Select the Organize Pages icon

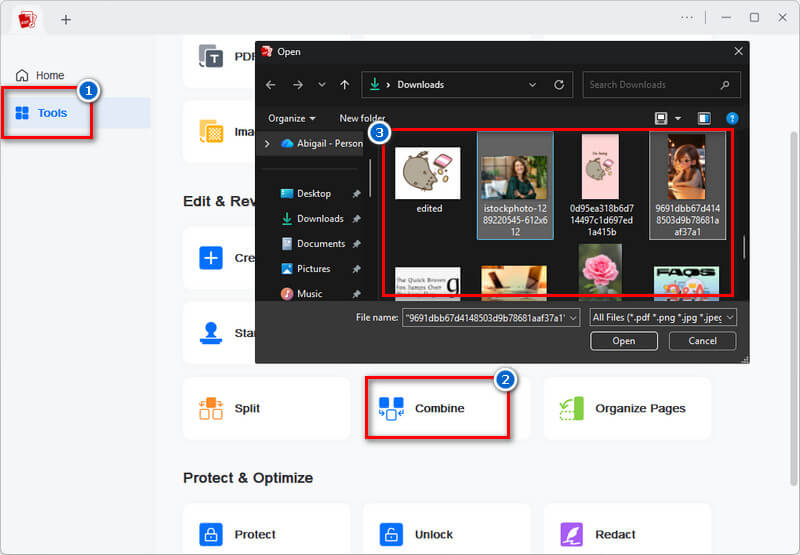point(571,408)
